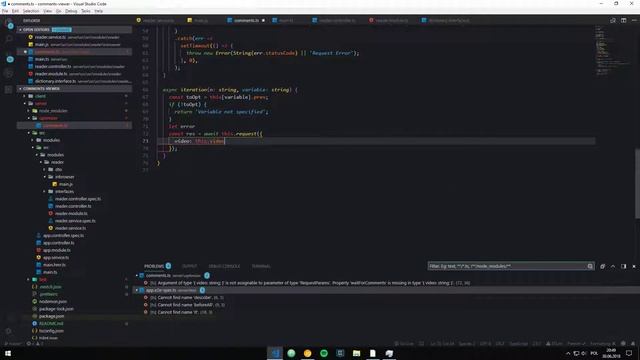This screenshot has height=360, width=640.
Task: Switch to the Debug Console panel tab
Action: coord(224,266)
